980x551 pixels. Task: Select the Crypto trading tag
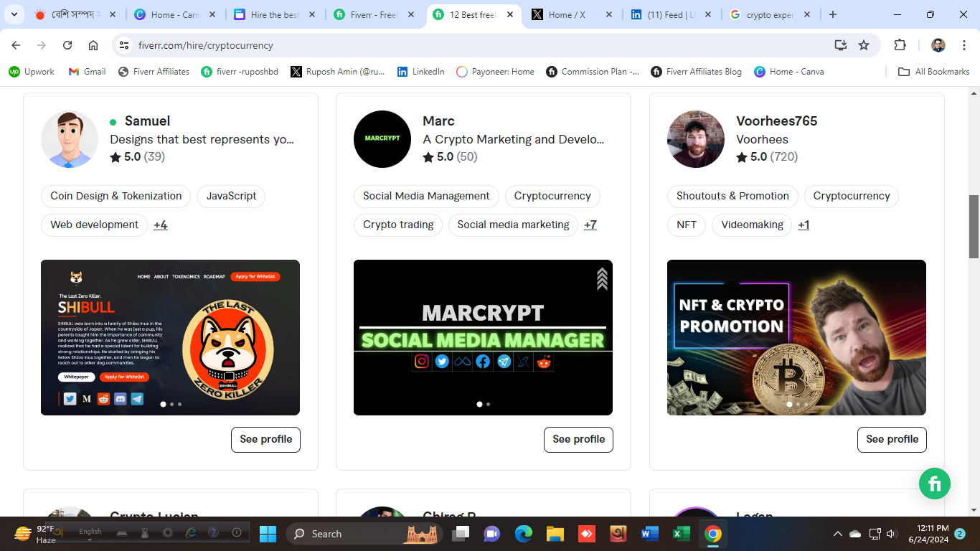[398, 225]
